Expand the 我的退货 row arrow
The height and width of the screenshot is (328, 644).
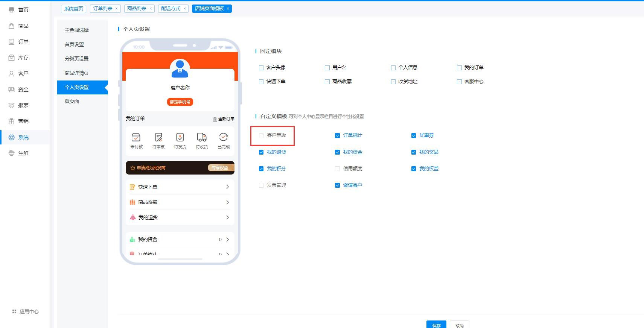tap(227, 217)
